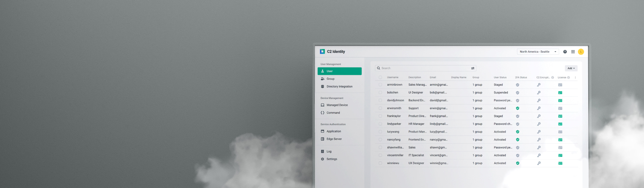Click the yellow user avatar
Screen dimensions: 644x188
581,52
